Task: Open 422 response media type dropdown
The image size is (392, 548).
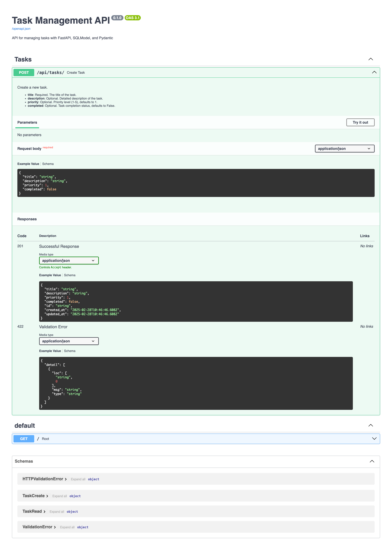Action: point(69,341)
